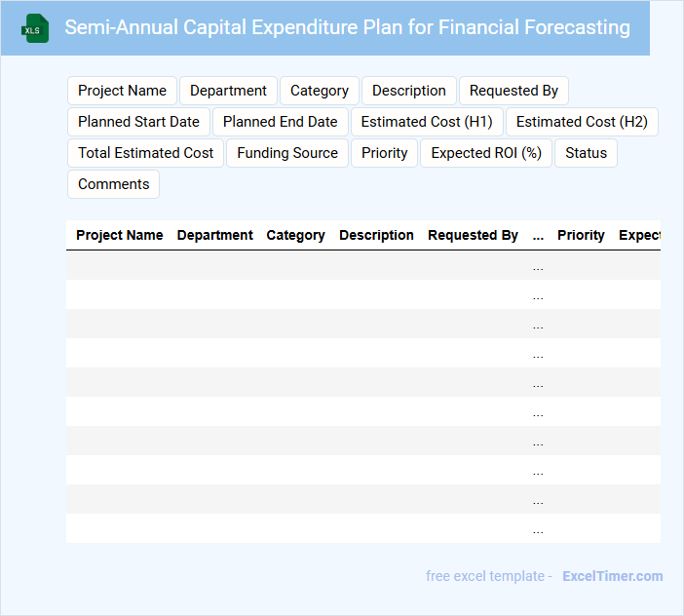Click the ellipsis in the first table row
Image resolution: width=684 pixels, height=616 pixels.
click(538, 266)
